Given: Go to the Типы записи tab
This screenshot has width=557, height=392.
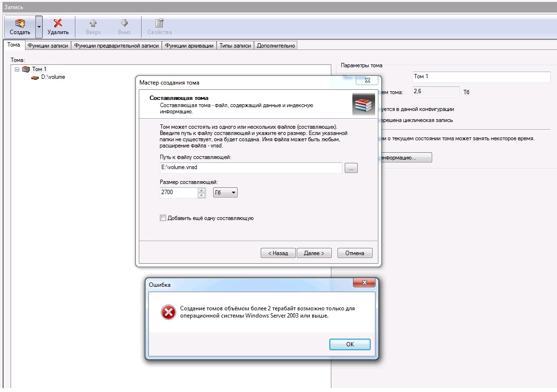Looking at the screenshot, I should [235, 46].
